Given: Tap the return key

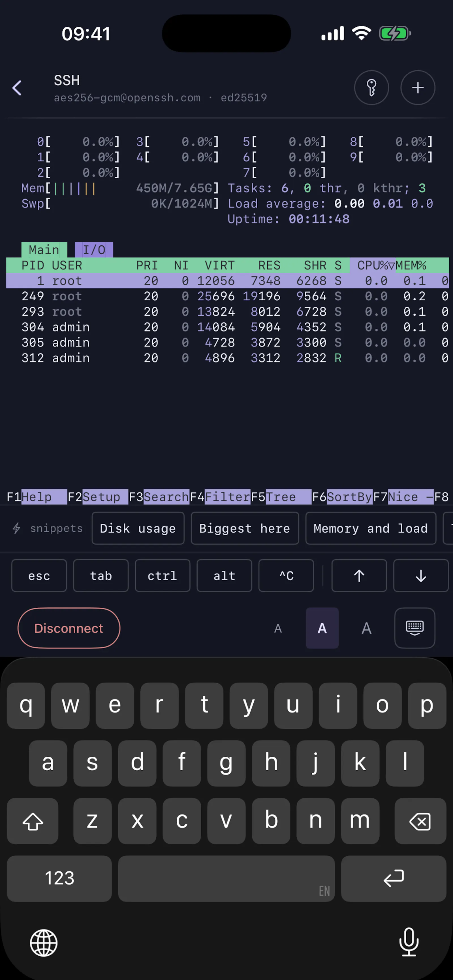Looking at the screenshot, I should coord(393,878).
